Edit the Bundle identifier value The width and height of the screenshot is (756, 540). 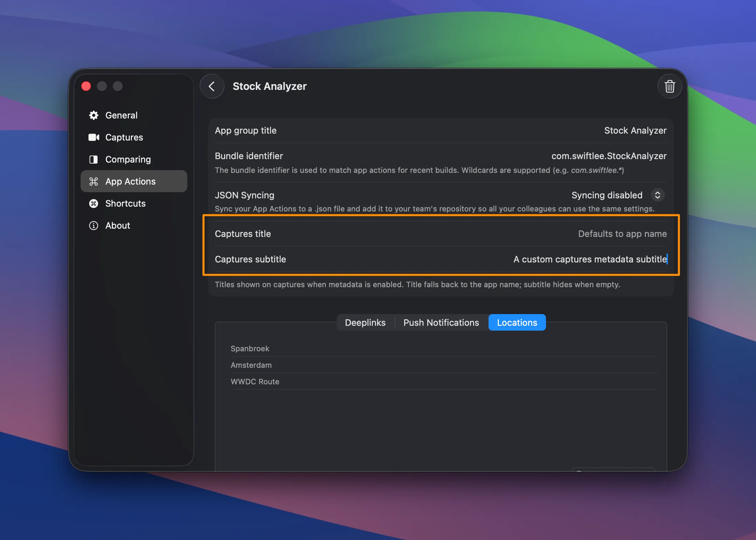(609, 156)
